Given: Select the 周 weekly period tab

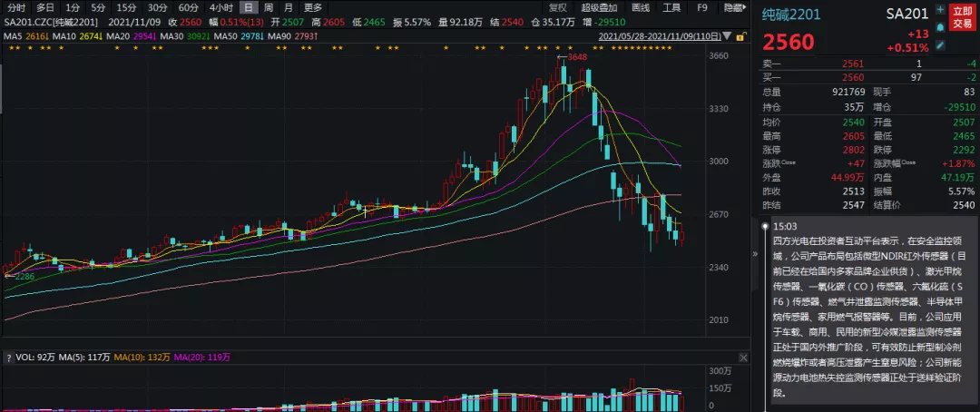Looking at the screenshot, I should coord(268,8).
